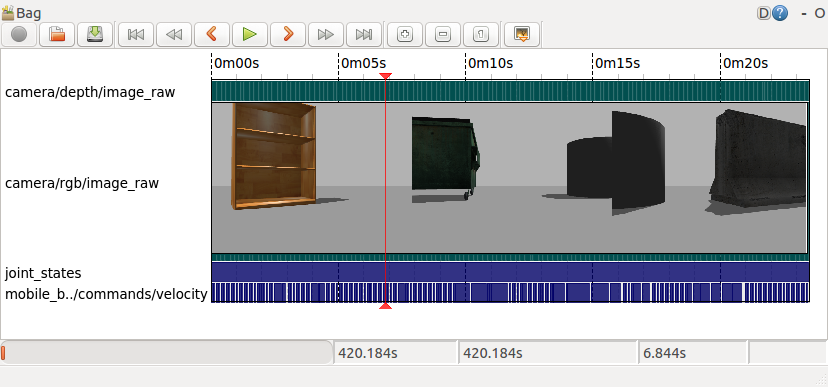This screenshot has width=828, height=387.
Task: Zoom out on timeline with minus icon
Action: pos(443,35)
